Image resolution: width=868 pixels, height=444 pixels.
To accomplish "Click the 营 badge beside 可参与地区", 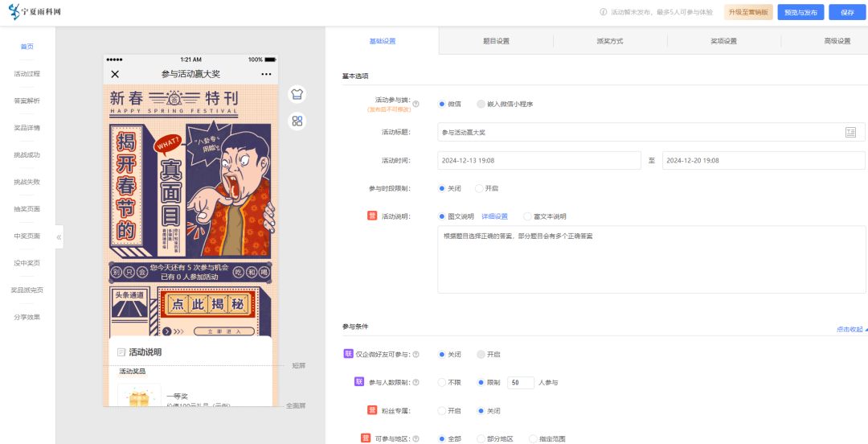I will pos(366,438).
